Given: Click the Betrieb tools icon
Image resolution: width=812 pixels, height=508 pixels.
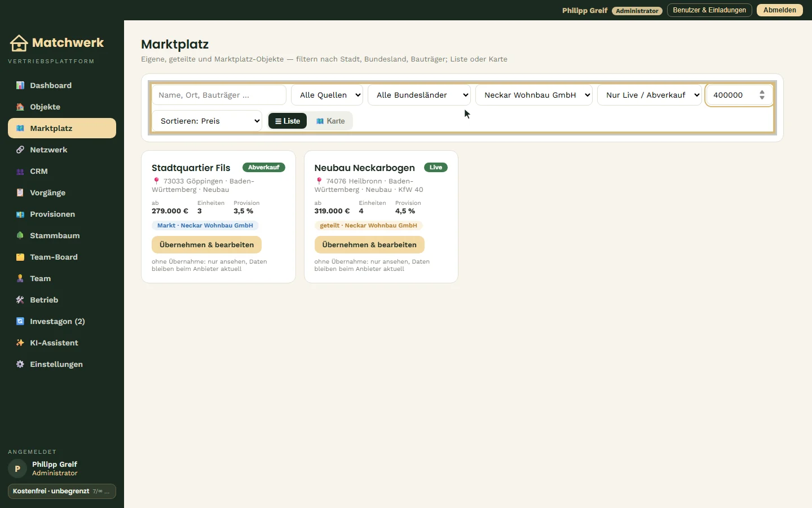Looking at the screenshot, I should click(20, 300).
